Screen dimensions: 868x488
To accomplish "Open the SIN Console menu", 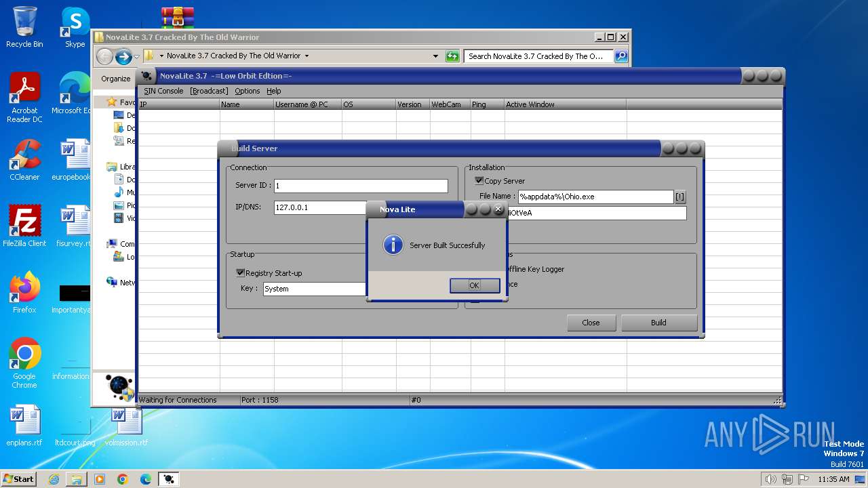I will pos(163,91).
